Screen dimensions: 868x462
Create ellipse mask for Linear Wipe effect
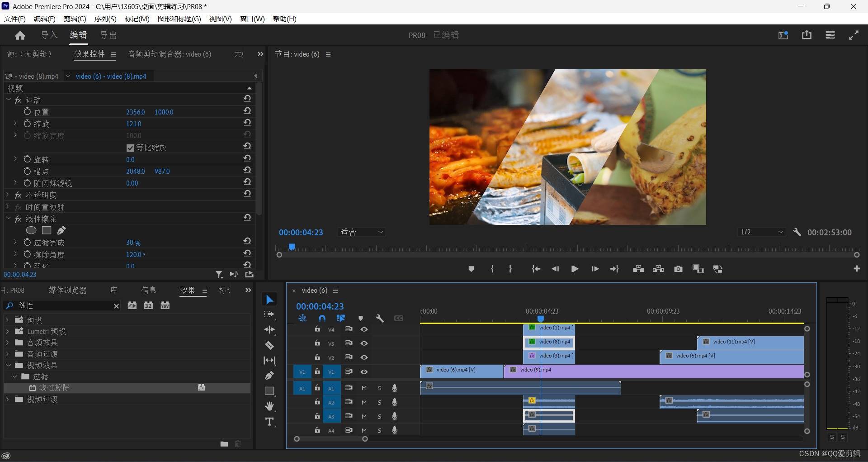(31, 230)
